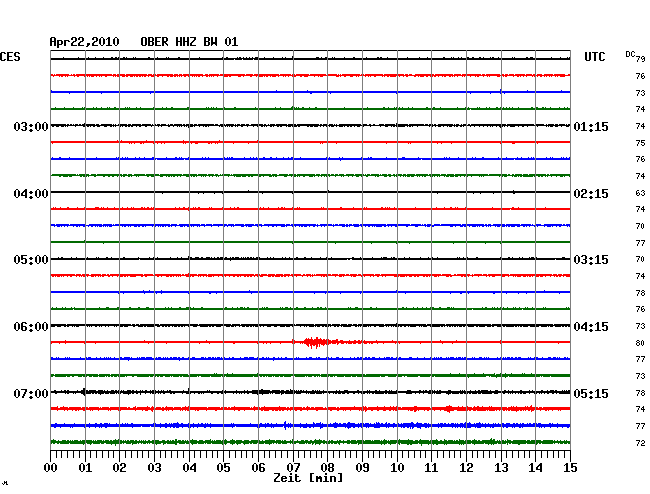Click the date label Apr22,2010
This screenshot has width=650, height=494.
[84, 42]
